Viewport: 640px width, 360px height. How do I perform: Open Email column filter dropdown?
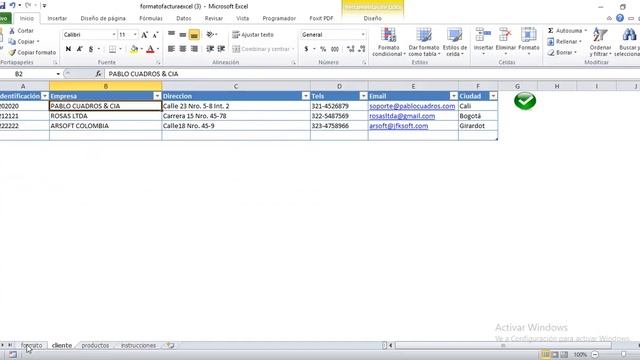(x=453, y=96)
